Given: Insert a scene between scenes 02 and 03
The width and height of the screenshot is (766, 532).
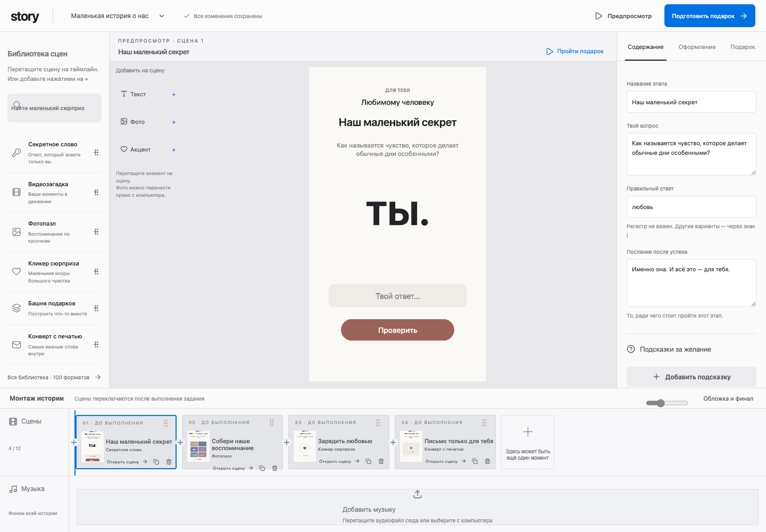Looking at the screenshot, I should click(x=286, y=442).
